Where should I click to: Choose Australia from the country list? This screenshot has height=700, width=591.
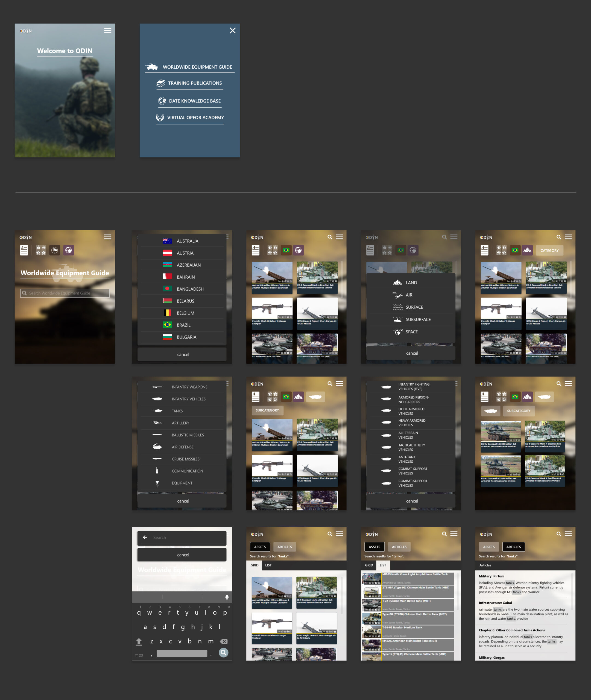[x=182, y=241]
